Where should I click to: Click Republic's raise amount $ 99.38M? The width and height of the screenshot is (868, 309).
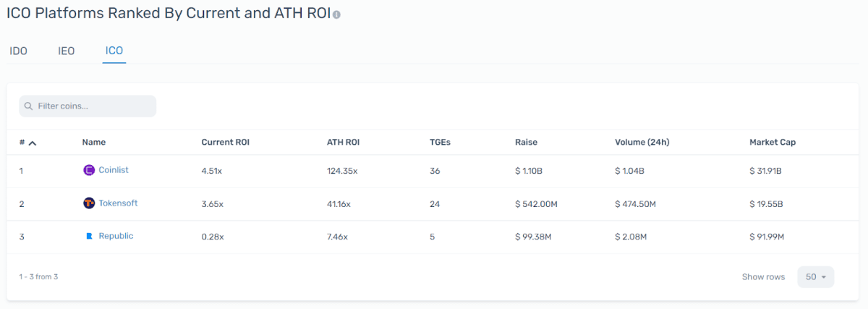(534, 237)
